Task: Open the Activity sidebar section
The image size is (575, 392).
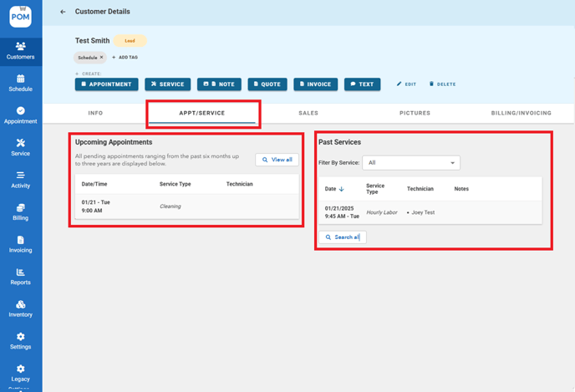Action: point(20,180)
